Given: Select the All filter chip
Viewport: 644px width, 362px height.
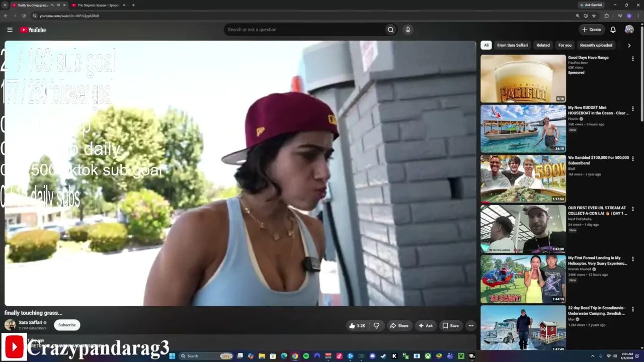Looking at the screenshot, I should point(486,45).
